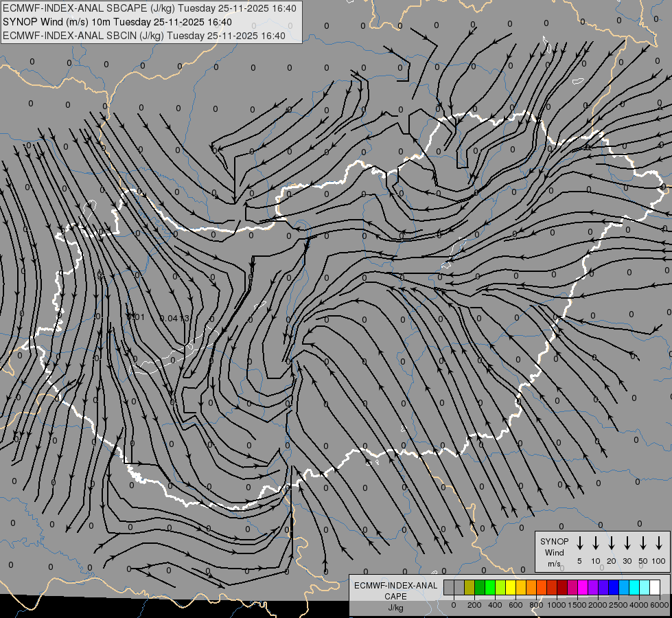Click the 1000 tick label on CAPE scale
The width and height of the screenshot is (672, 618).
pyautogui.click(x=557, y=605)
